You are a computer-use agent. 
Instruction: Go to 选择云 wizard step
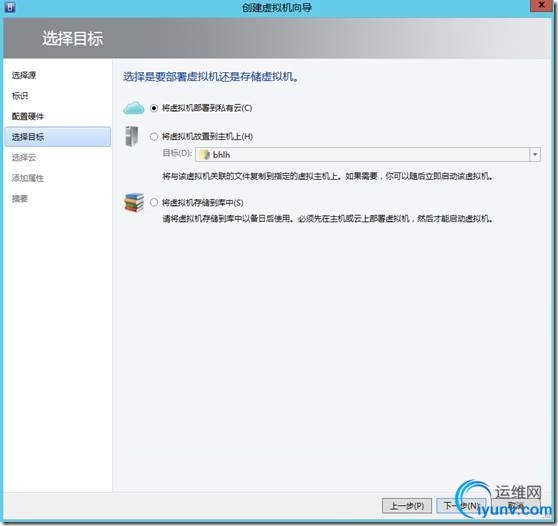click(24, 157)
